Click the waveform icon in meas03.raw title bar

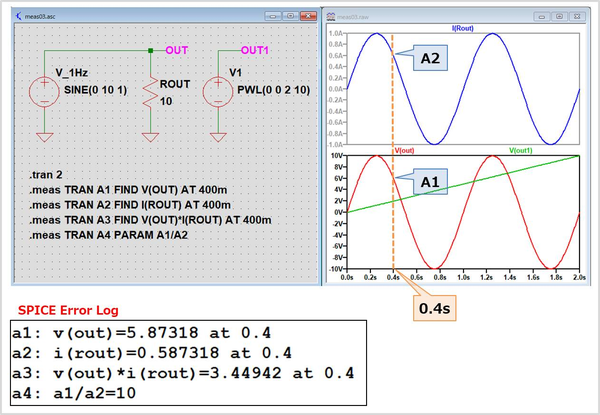[332, 17]
